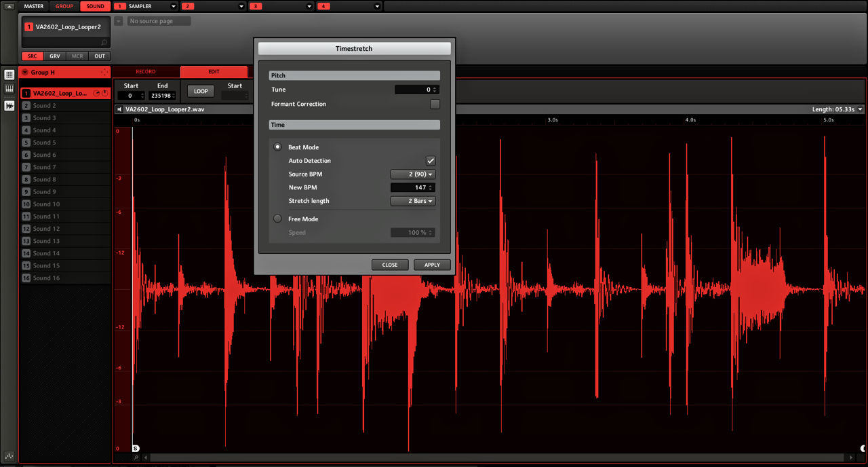Viewport: 868px width, 467px height.
Task: Adjust the Tune value stepper
Action: [x=435, y=90]
